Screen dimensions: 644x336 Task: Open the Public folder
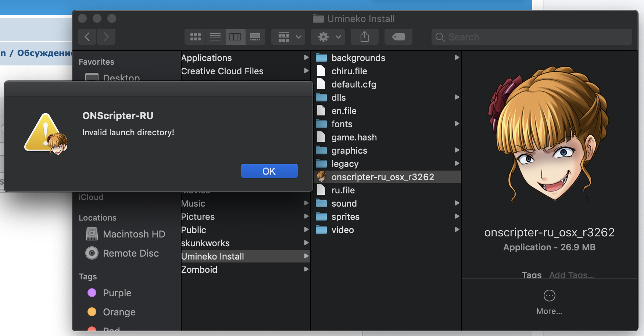click(x=246, y=230)
